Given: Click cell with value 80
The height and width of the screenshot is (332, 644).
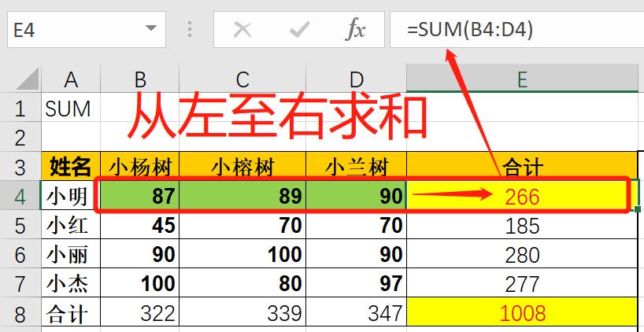Looking at the screenshot, I should (242, 283).
